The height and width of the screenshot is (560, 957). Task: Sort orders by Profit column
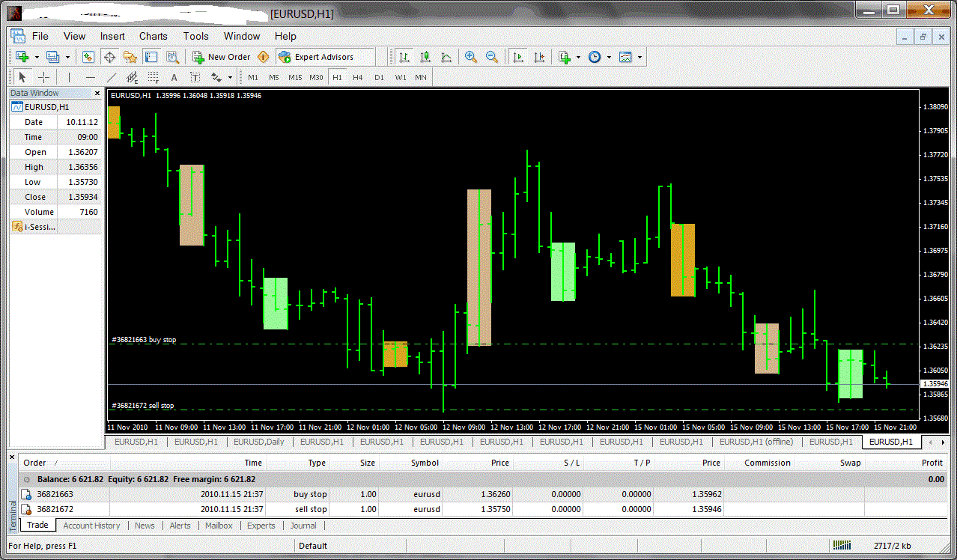coord(932,463)
